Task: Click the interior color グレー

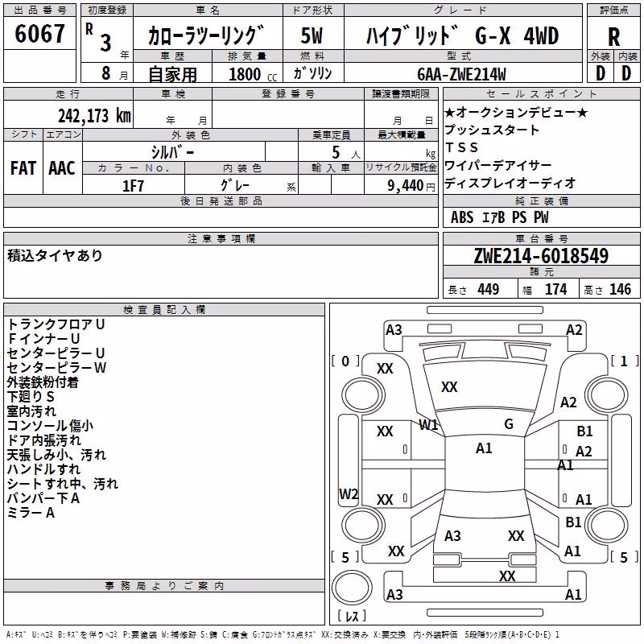Action: click(x=235, y=185)
